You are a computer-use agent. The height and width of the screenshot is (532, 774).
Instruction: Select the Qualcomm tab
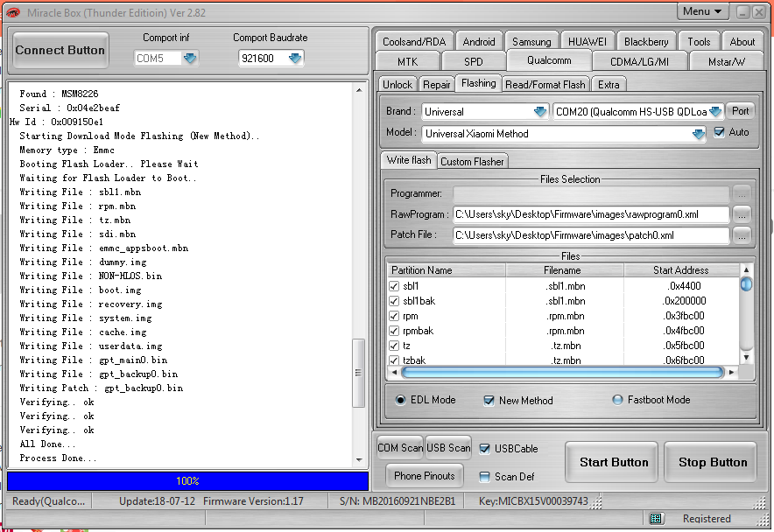click(x=549, y=60)
